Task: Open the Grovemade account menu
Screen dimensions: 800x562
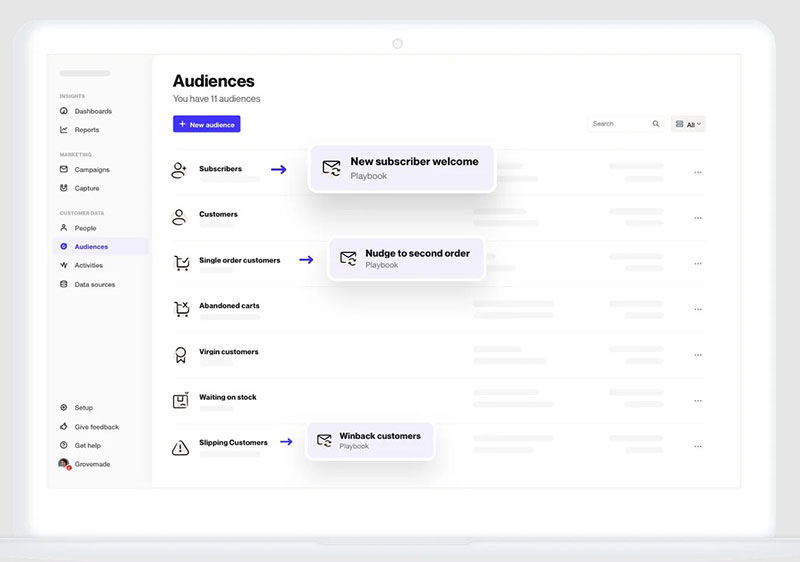Action: pyautogui.click(x=92, y=464)
